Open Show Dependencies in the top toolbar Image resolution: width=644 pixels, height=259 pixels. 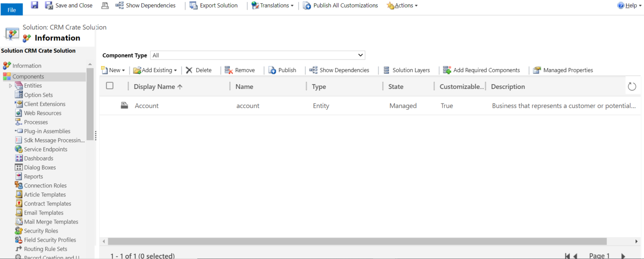[145, 5]
